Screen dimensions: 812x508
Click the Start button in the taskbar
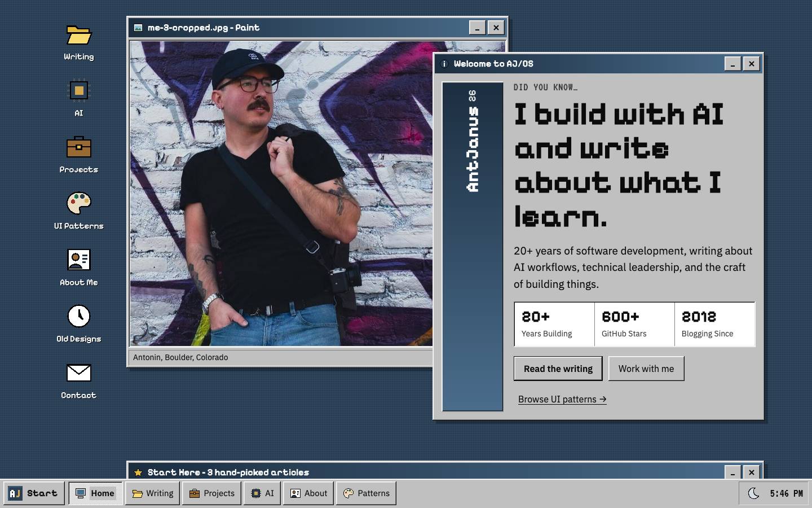(34, 493)
